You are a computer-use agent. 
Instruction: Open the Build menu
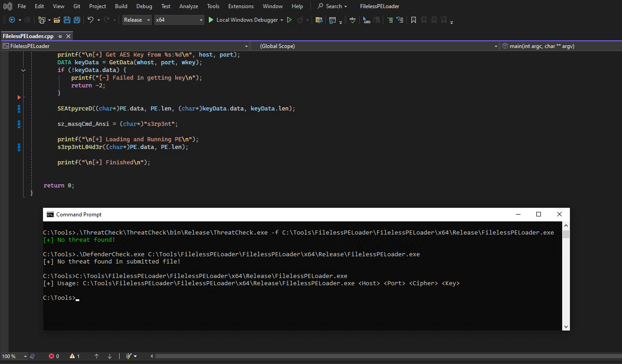121,6
